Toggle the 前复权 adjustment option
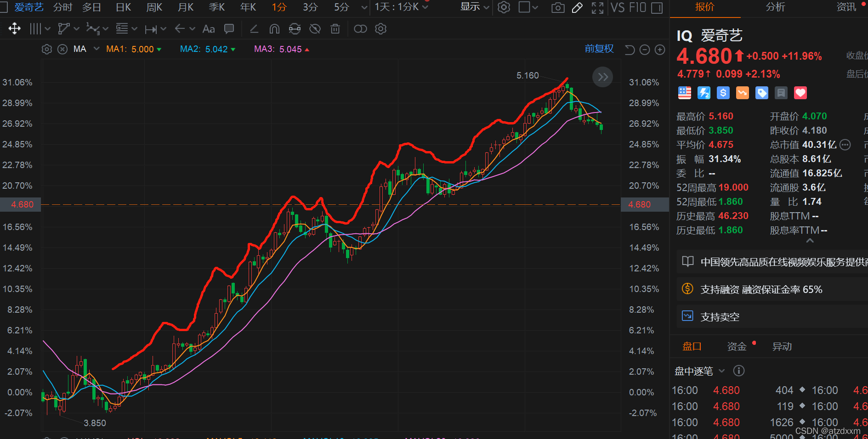 point(599,49)
